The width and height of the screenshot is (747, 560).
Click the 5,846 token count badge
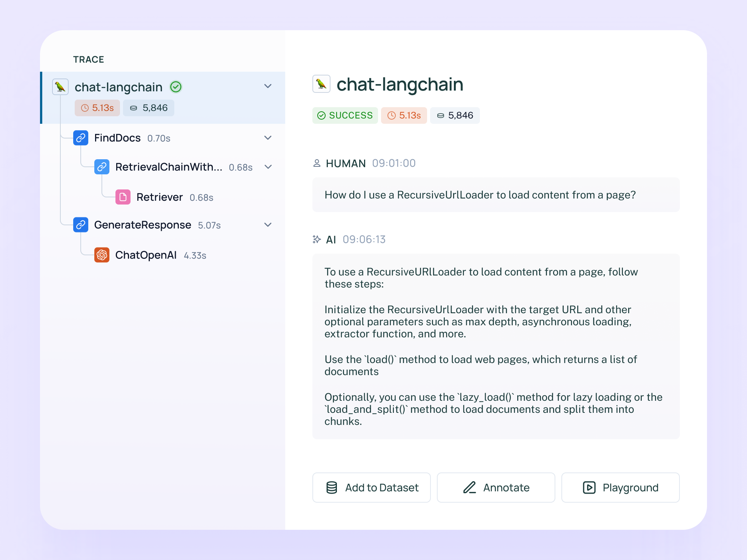455,115
